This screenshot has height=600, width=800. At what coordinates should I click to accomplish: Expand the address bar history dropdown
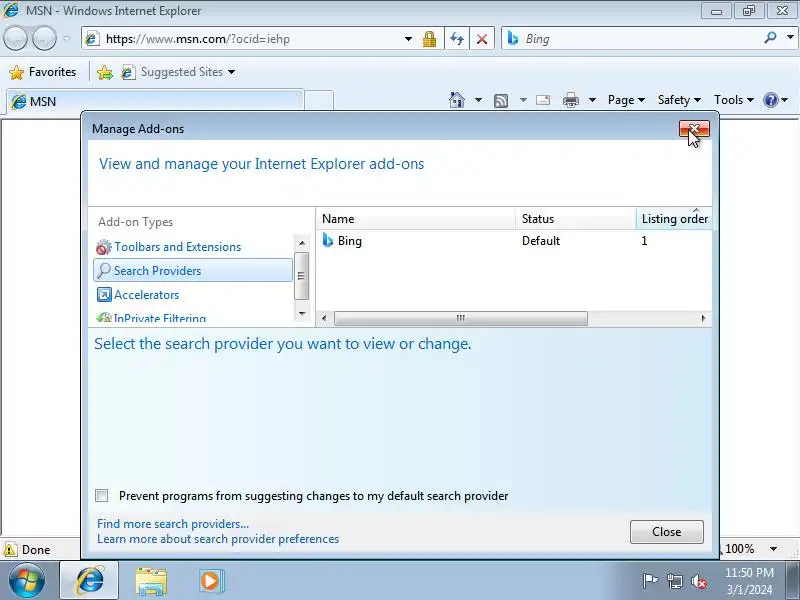pyautogui.click(x=408, y=39)
